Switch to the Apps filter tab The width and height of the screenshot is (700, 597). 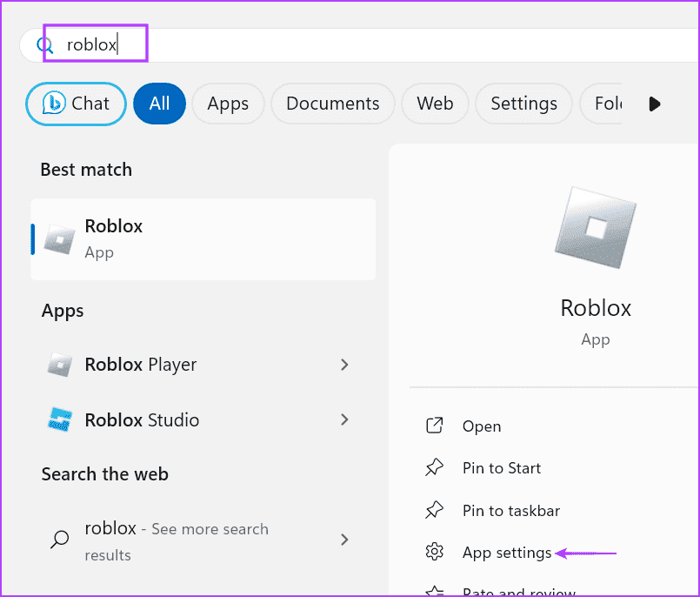click(x=228, y=104)
